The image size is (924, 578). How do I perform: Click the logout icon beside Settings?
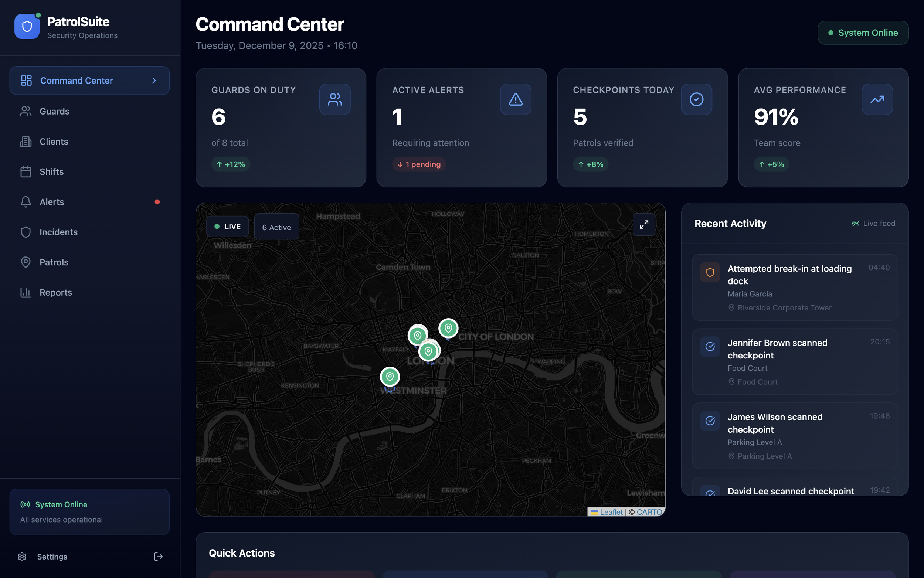point(158,557)
